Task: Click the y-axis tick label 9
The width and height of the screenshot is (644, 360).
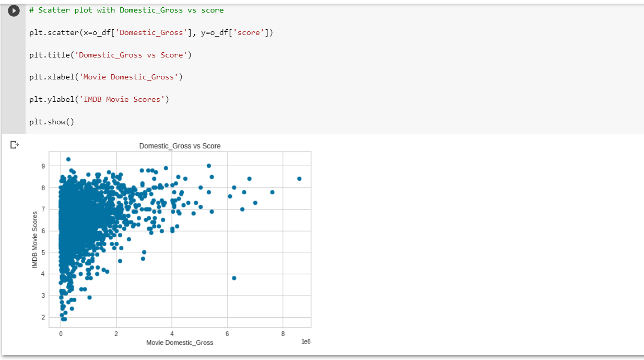Action: click(43, 166)
